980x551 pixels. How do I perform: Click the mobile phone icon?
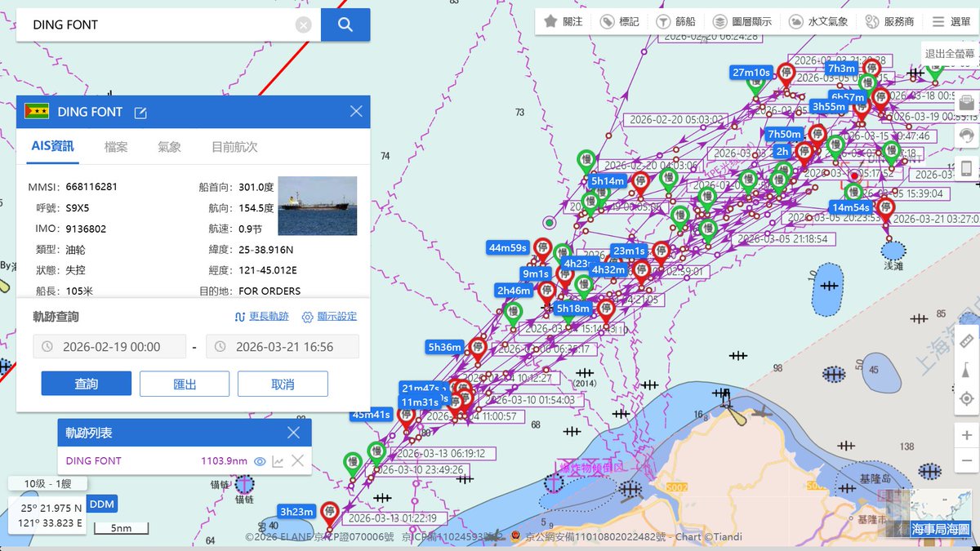pos(966,168)
